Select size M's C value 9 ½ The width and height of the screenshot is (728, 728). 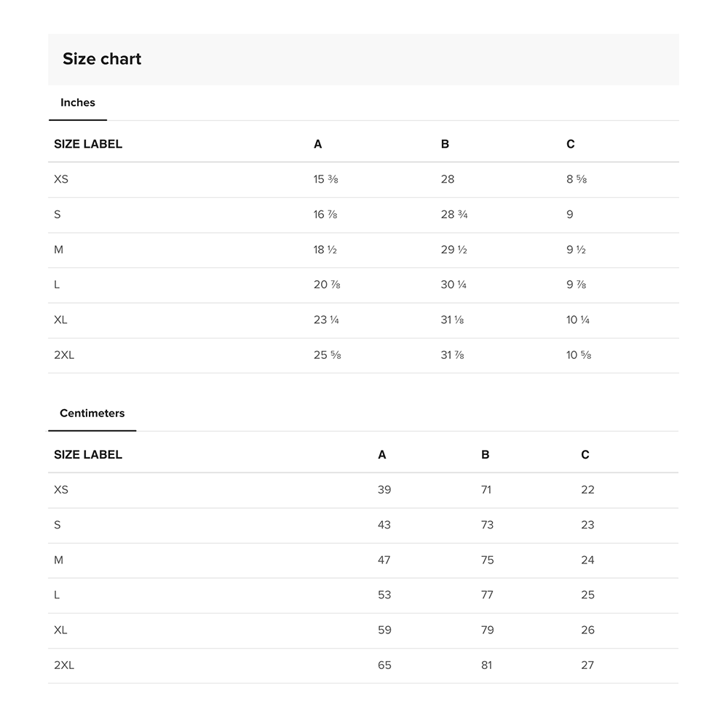[x=576, y=250]
